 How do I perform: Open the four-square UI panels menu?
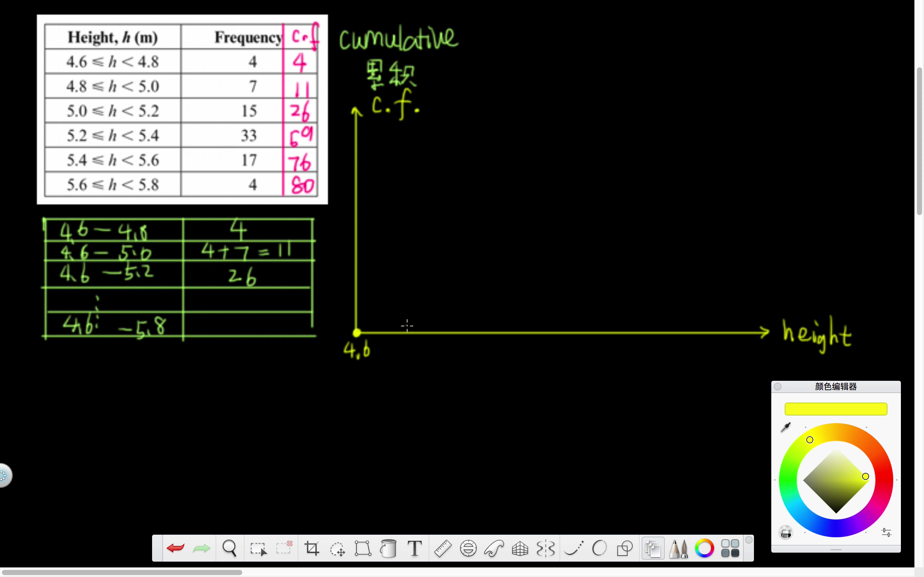coord(730,548)
